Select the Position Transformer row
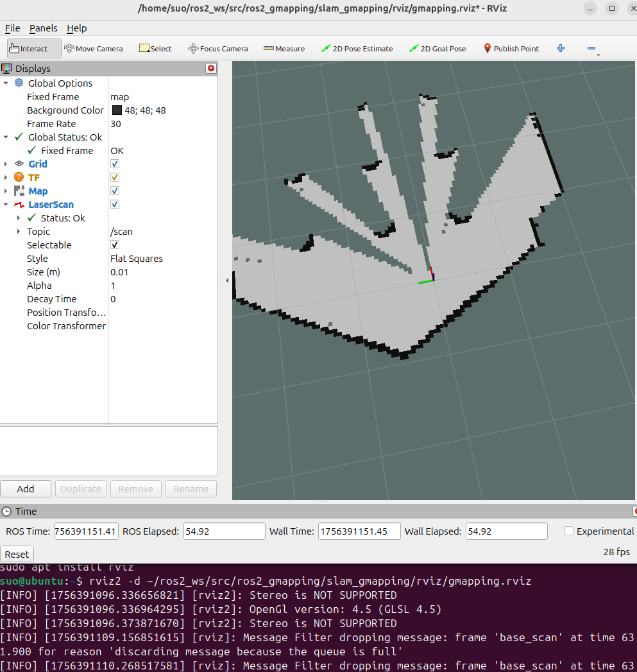The height and width of the screenshot is (672, 637). click(x=109, y=313)
